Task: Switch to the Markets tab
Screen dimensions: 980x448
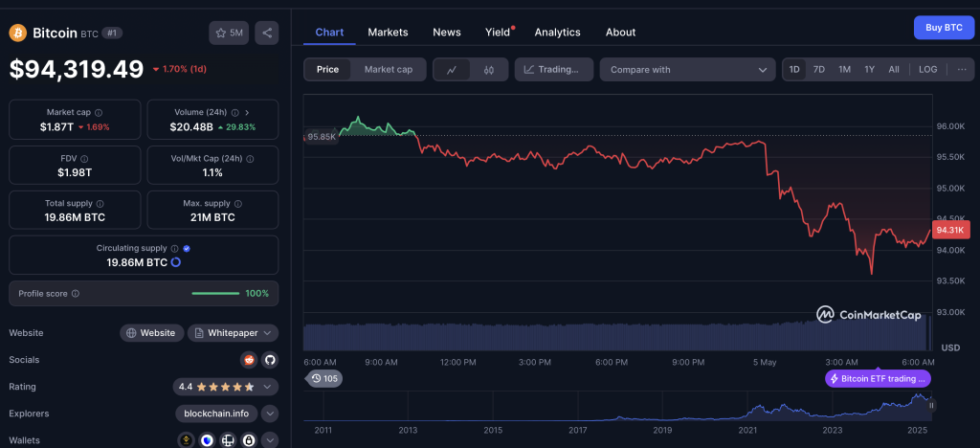Action: (x=388, y=32)
